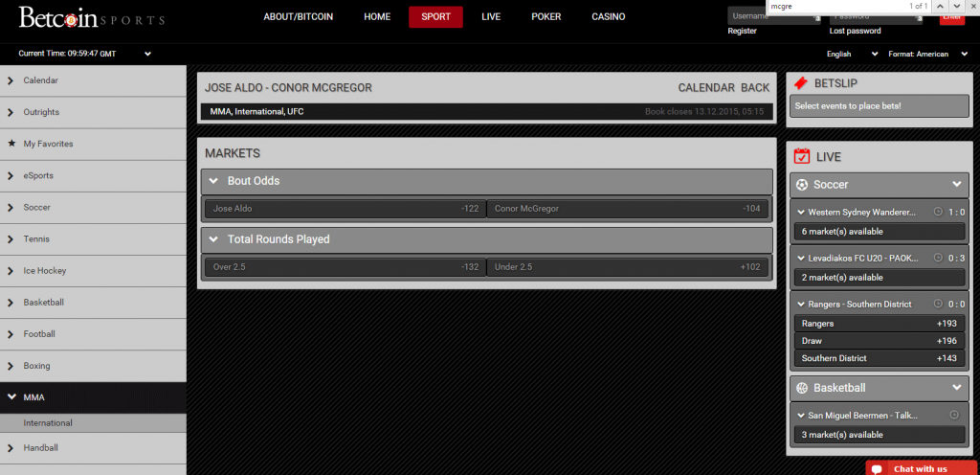
Task: Click the Soccer ball icon in Live panel
Action: point(802,185)
